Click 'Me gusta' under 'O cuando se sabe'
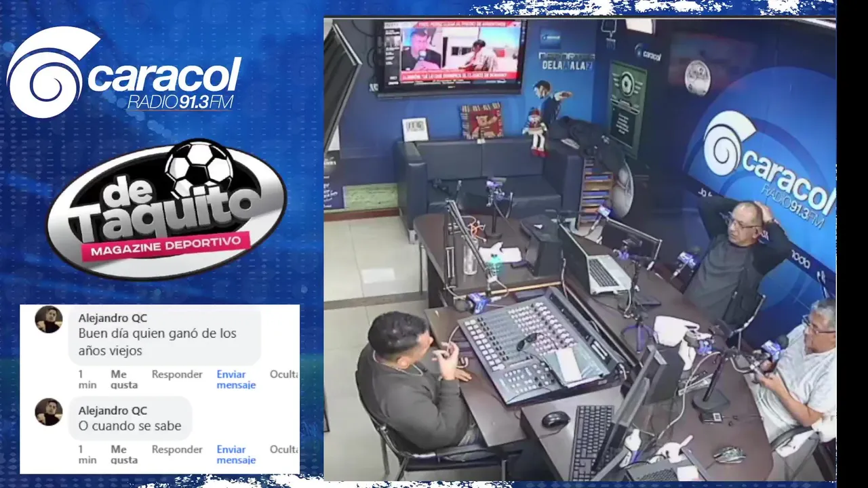The height and width of the screenshot is (488, 868). [x=123, y=455]
